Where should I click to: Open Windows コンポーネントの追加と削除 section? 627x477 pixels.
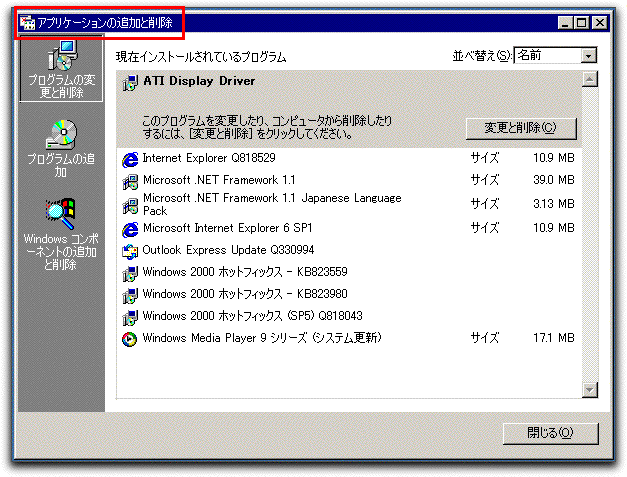pos(61,234)
